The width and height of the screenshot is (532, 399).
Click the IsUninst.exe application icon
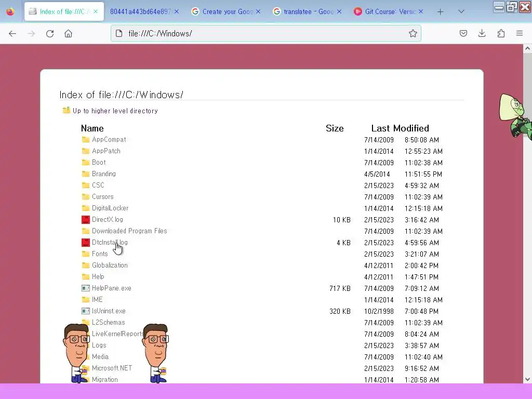86,311
